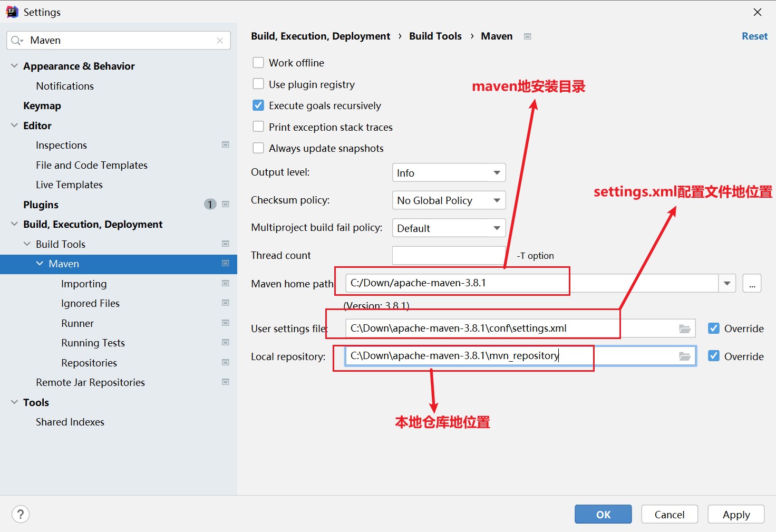The width and height of the screenshot is (776, 532).
Task: Collapse the Build Tools node
Action: coord(27,244)
